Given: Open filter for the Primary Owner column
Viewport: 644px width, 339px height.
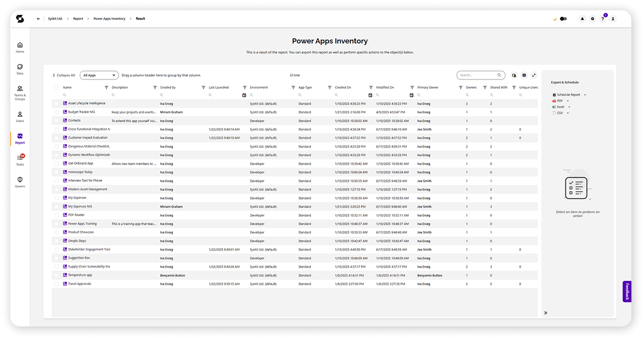Looking at the screenshot, I should [x=460, y=87].
